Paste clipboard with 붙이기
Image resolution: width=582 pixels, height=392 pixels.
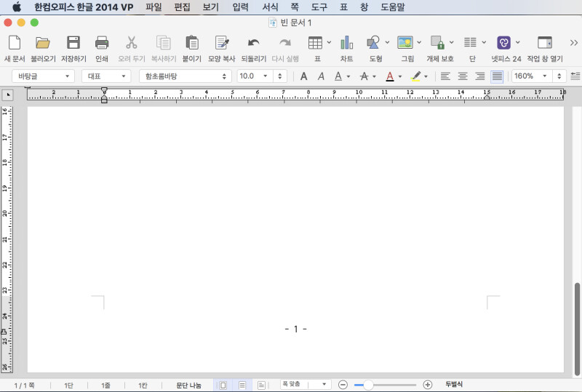pyautogui.click(x=192, y=48)
